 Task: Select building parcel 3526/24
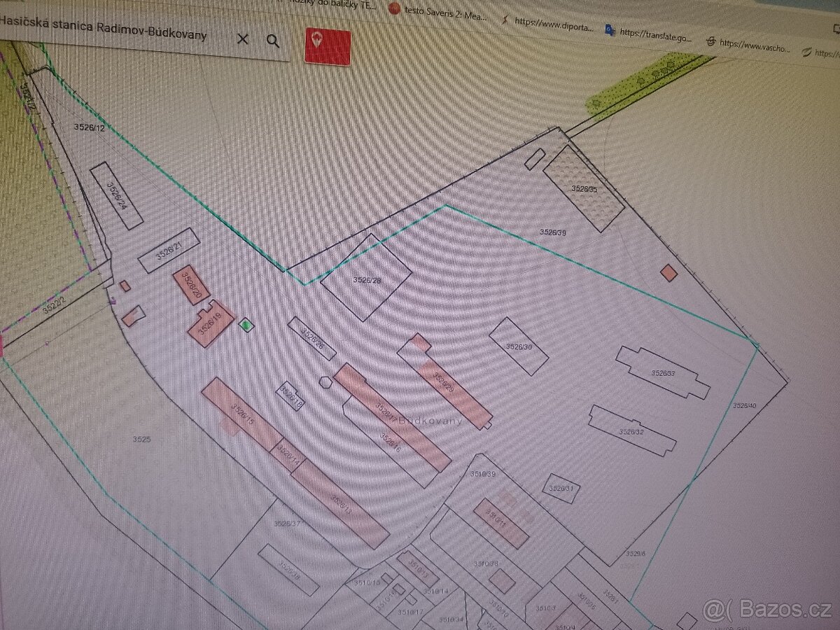point(117,195)
